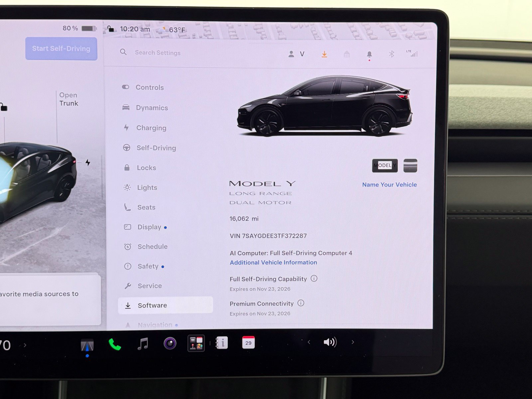This screenshot has width=532, height=399.
Task: Open the owner's manual info icon
Action: coord(222,342)
